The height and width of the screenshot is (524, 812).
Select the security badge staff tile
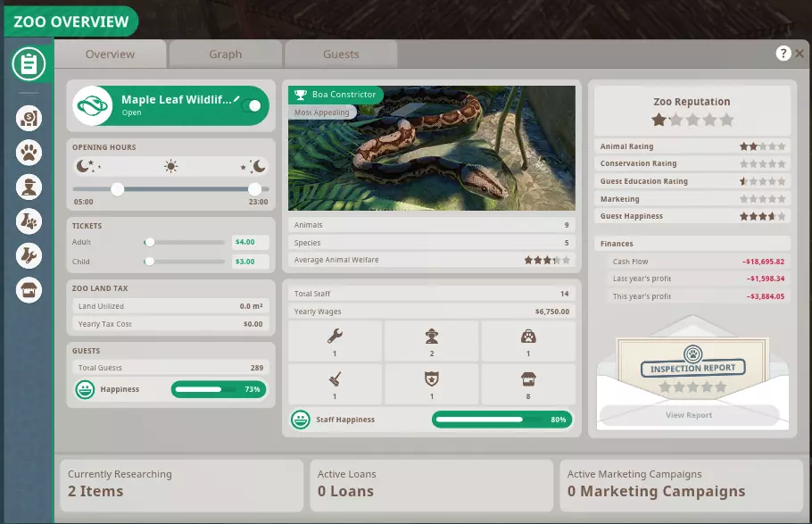coord(431,384)
